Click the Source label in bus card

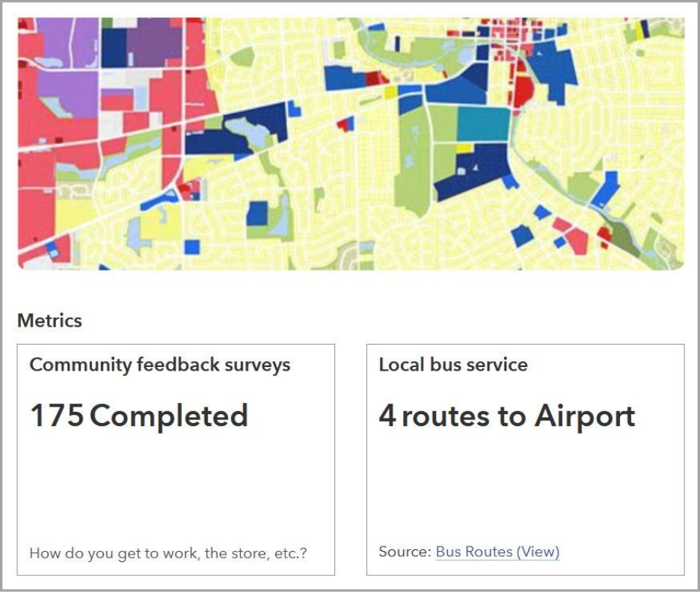click(405, 552)
